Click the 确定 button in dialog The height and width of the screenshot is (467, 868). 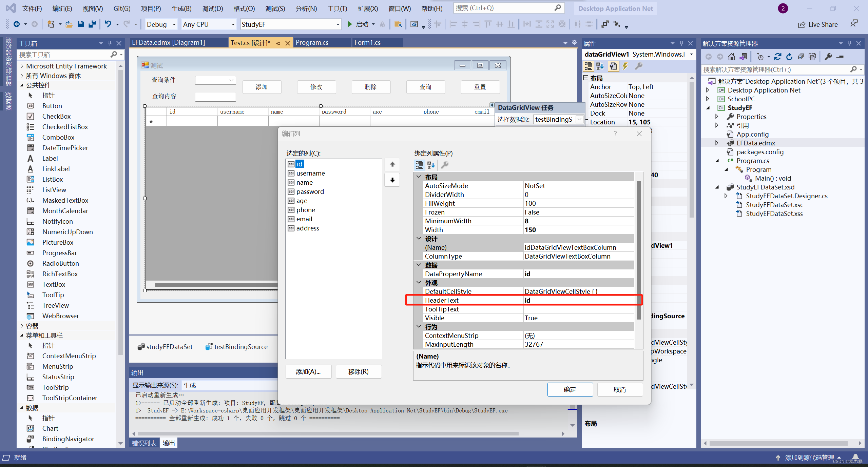click(x=570, y=389)
